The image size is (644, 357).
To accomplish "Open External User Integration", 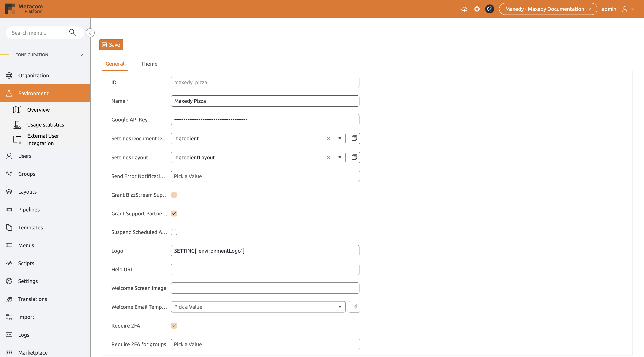I will coord(43,139).
